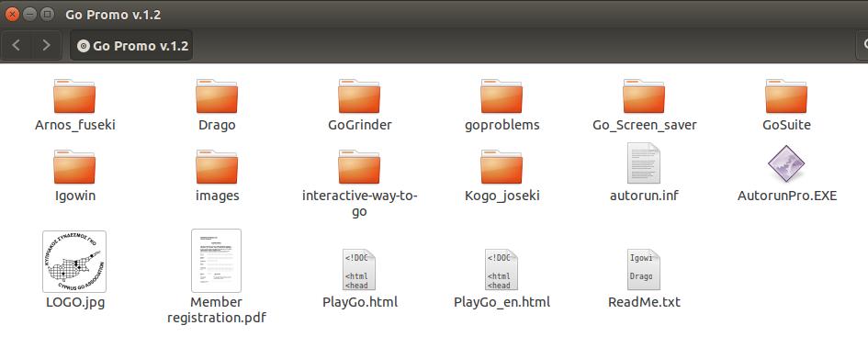
Task: Open the goproblems folder icon
Action: (502, 96)
